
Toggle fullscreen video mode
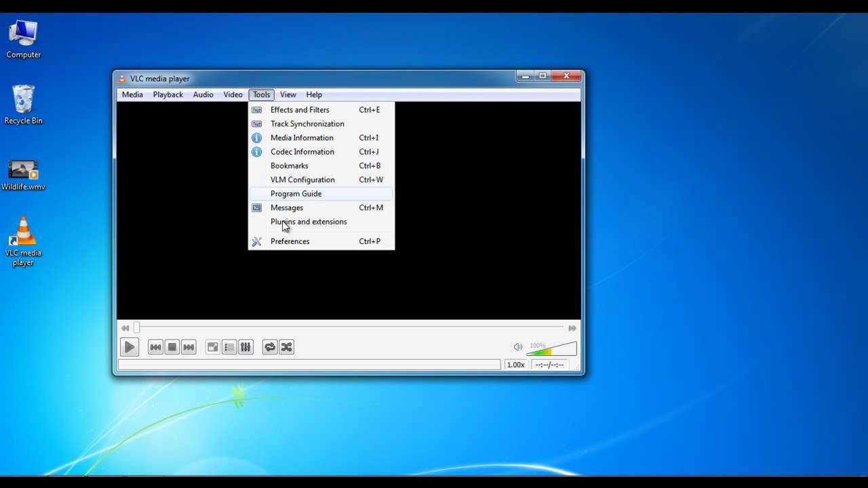pyautogui.click(x=212, y=346)
